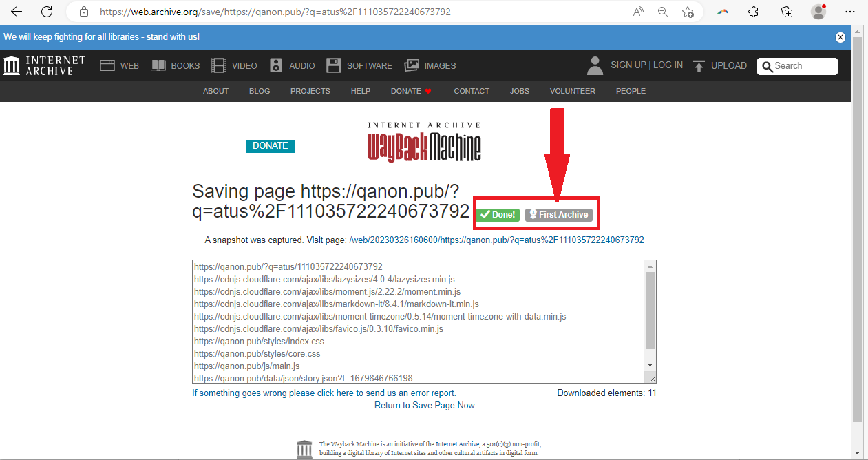The image size is (868, 460).
Task: Open the PEOPLE nav item
Action: click(x=631, y=91)
